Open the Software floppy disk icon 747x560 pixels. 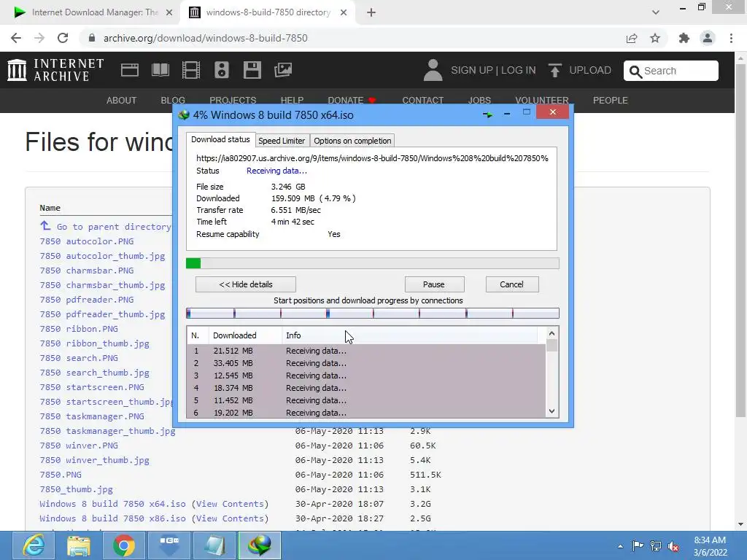coord(252,70)
